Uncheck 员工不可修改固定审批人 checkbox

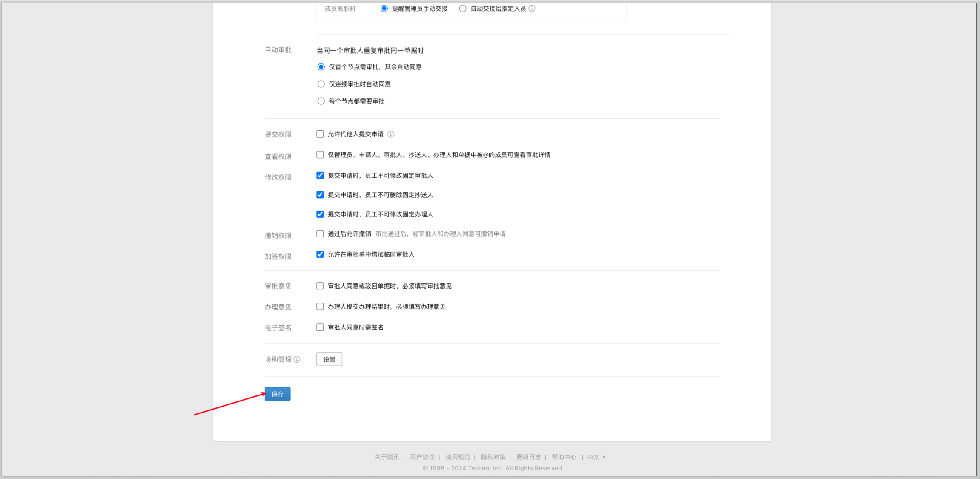point(320,176)
